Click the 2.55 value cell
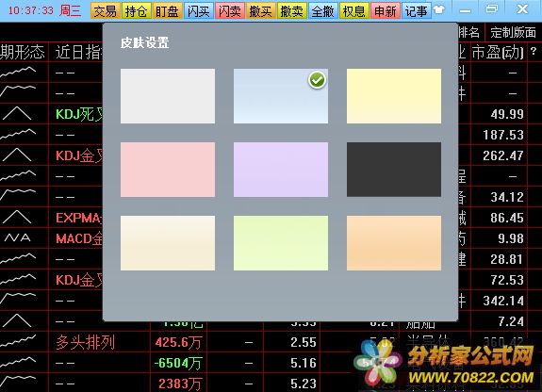The image size is (542, 392). (304, 343)
